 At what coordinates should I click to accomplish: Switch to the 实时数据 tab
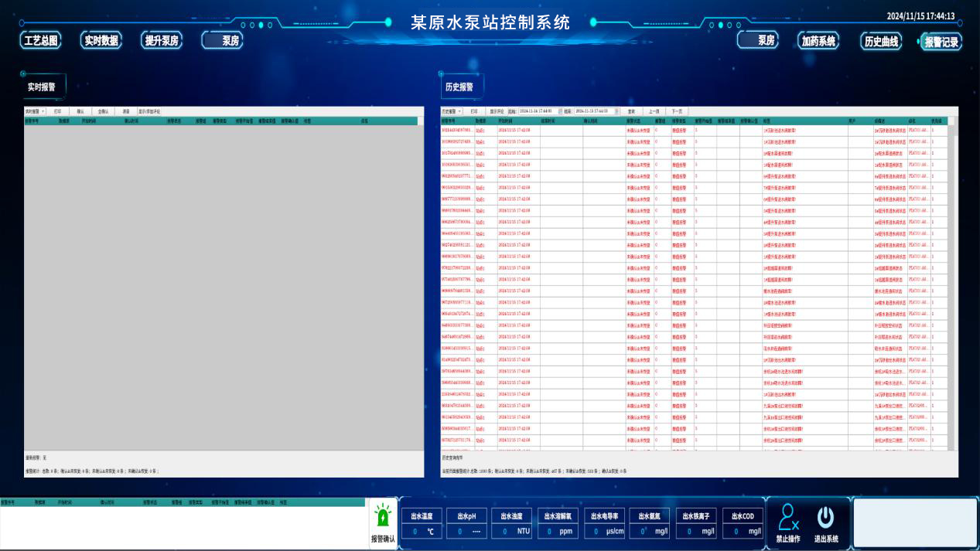(x=101, y=41)
